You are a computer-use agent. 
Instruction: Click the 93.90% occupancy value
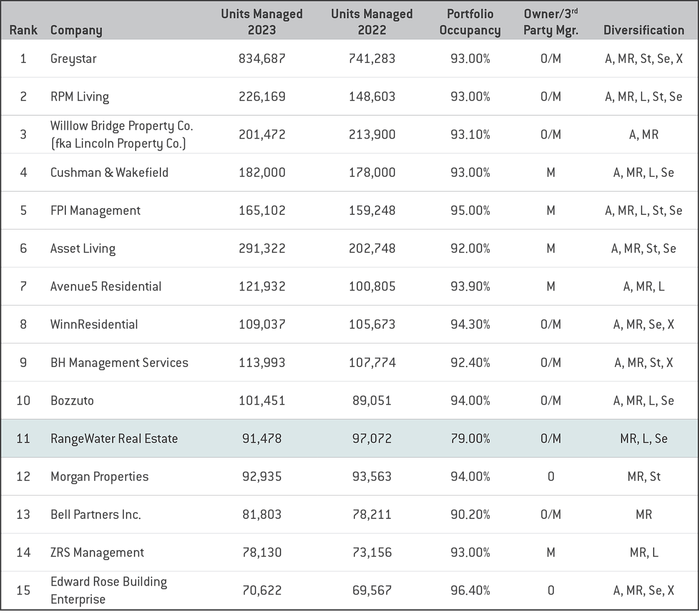470,287
